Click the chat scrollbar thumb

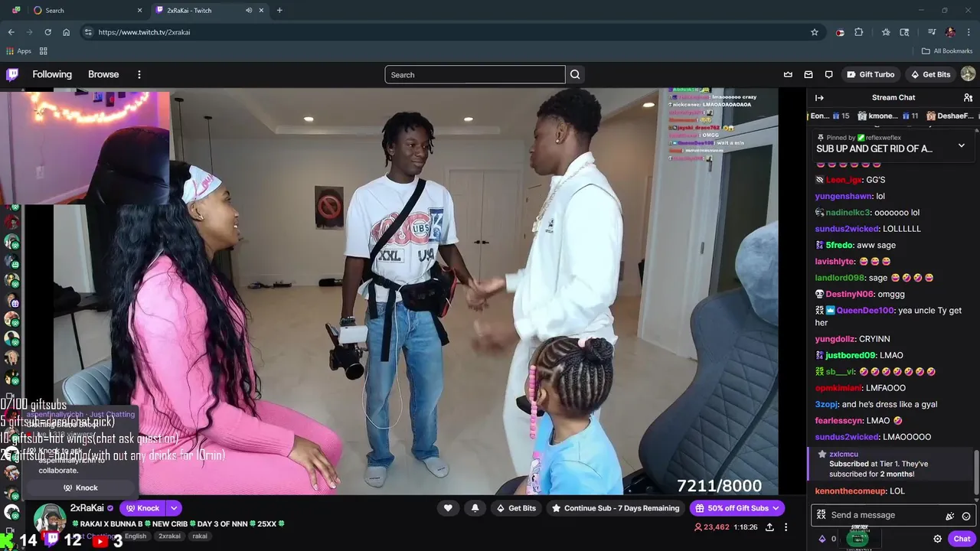point(976,472)
